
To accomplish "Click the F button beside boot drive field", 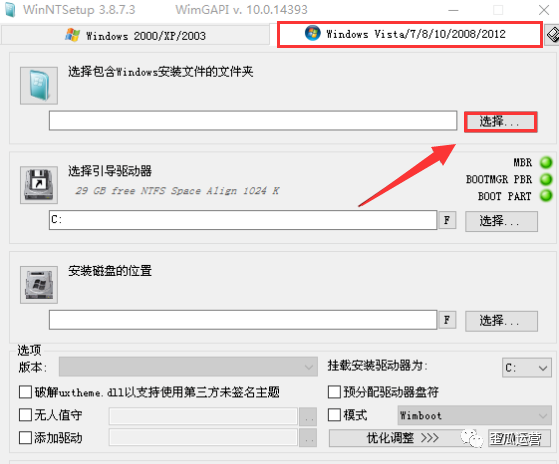I will [447, 220].
